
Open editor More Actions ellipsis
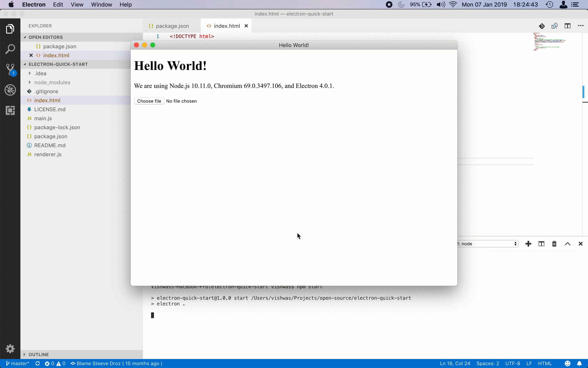(581, 26)
